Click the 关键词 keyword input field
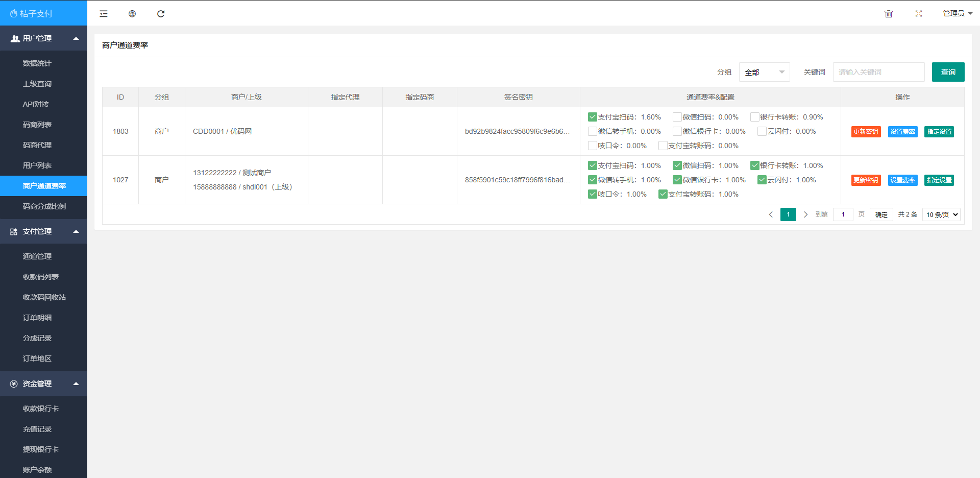Viewport: 980px width, 478px height. tap(878, 72)
